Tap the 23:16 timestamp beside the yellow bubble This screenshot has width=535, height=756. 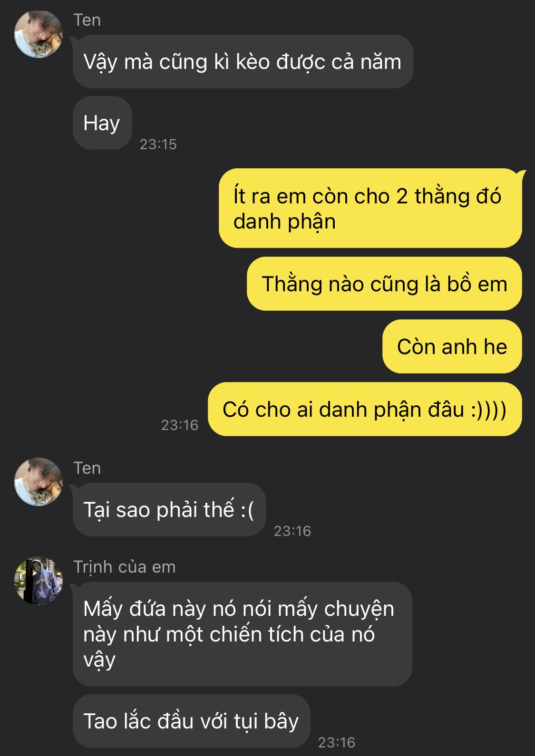pos(180,425)
